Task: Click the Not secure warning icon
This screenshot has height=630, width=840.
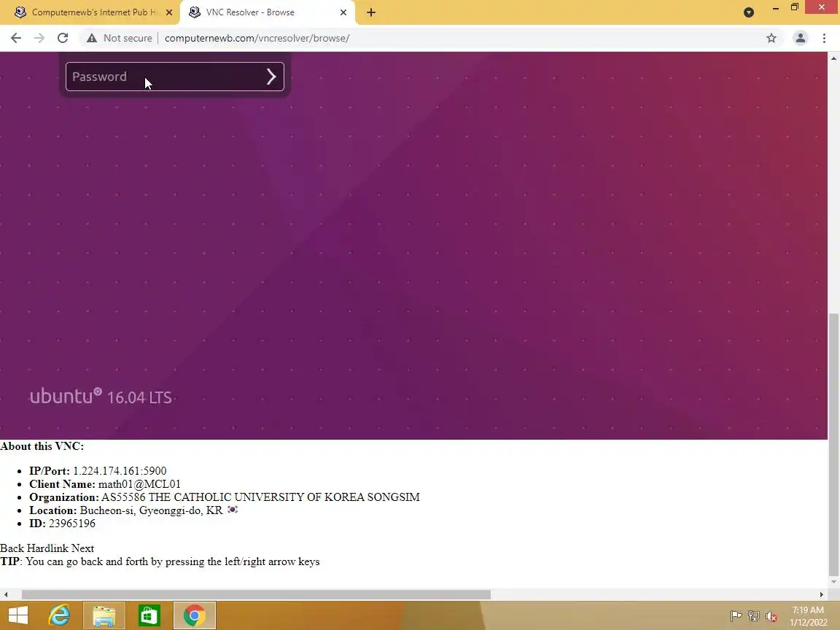Action: tap(92, 38)
